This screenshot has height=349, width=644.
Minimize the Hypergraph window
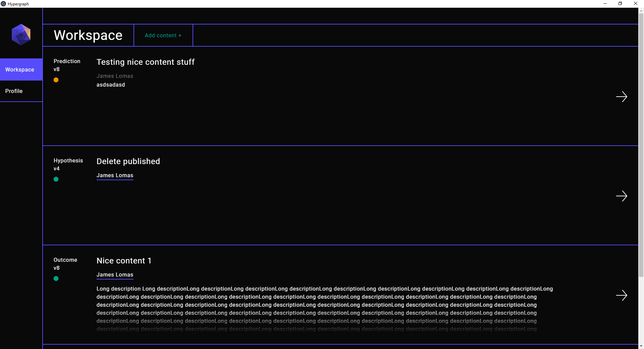[x=605, y=4]
